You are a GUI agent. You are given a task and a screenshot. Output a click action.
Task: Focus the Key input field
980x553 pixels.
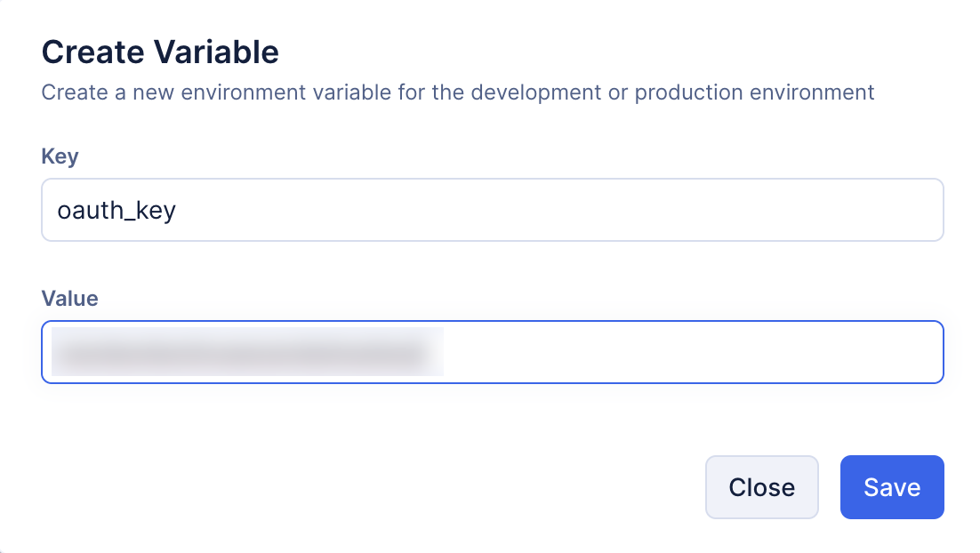coord(492,210)
